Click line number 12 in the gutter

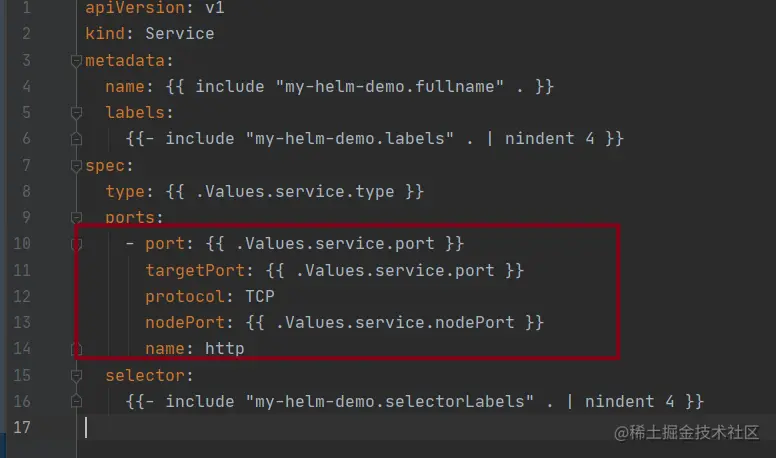pyautogui.click(x=22, y=297)
